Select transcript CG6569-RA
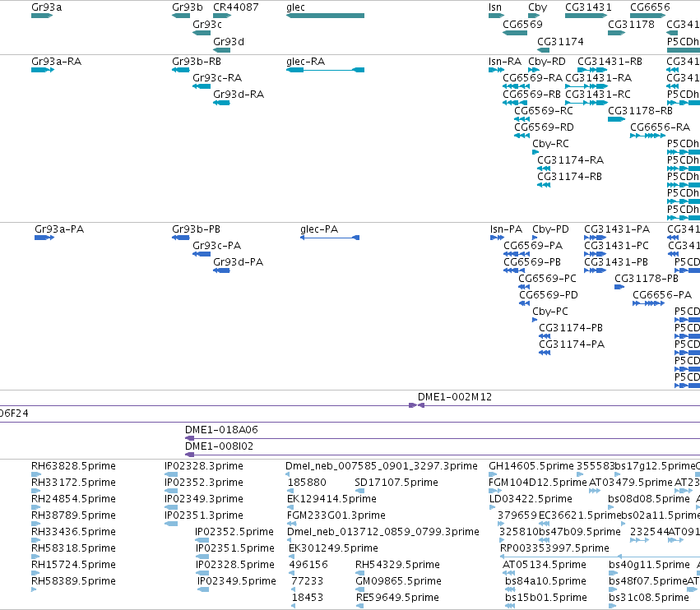The height and width of the screenshot is (610, 700). pos(532,77)
